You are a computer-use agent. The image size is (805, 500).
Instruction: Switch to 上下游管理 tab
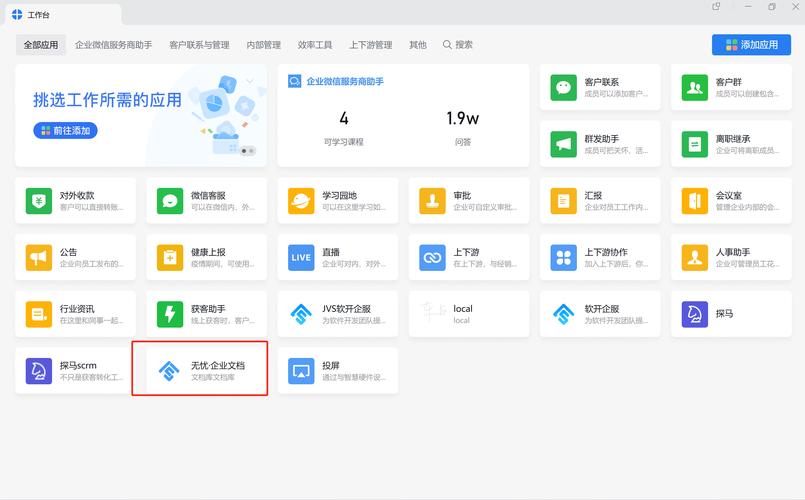click(x=371, y=45)
